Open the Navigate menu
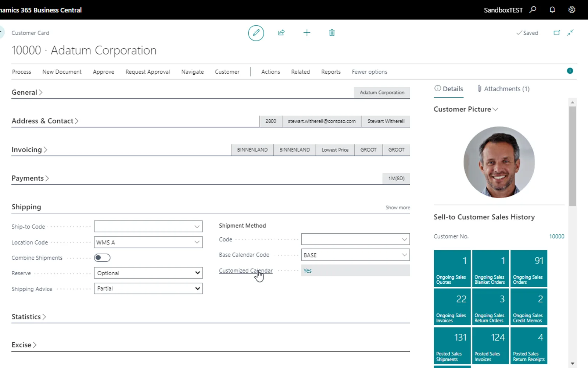The image size is (588, 368). click(x=193, y=72)
